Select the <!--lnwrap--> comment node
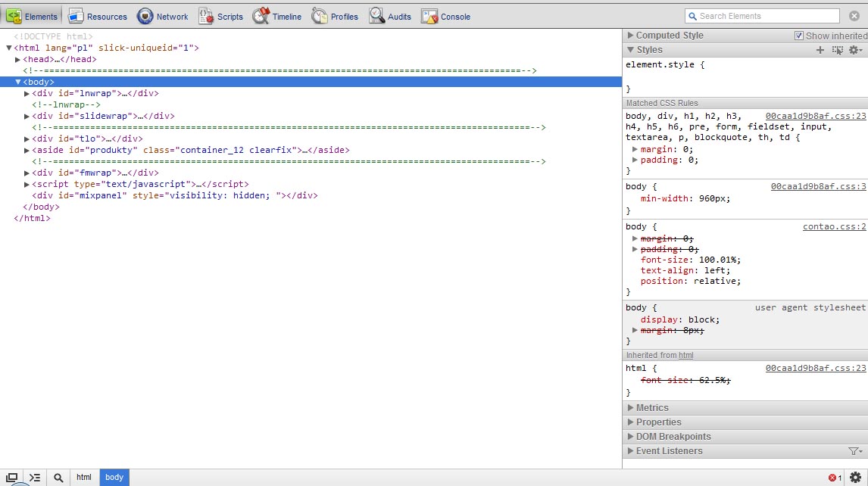The height and width of the screenshot is (486, 868). pos(67,104)
